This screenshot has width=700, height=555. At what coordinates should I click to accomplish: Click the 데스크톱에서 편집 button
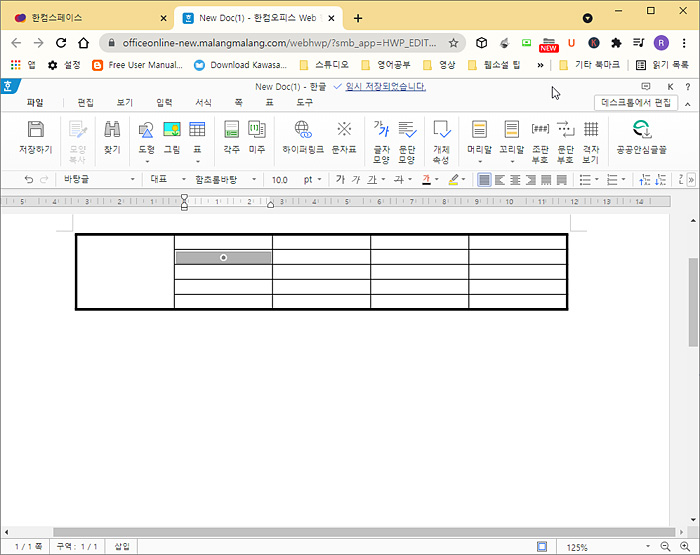636,103
